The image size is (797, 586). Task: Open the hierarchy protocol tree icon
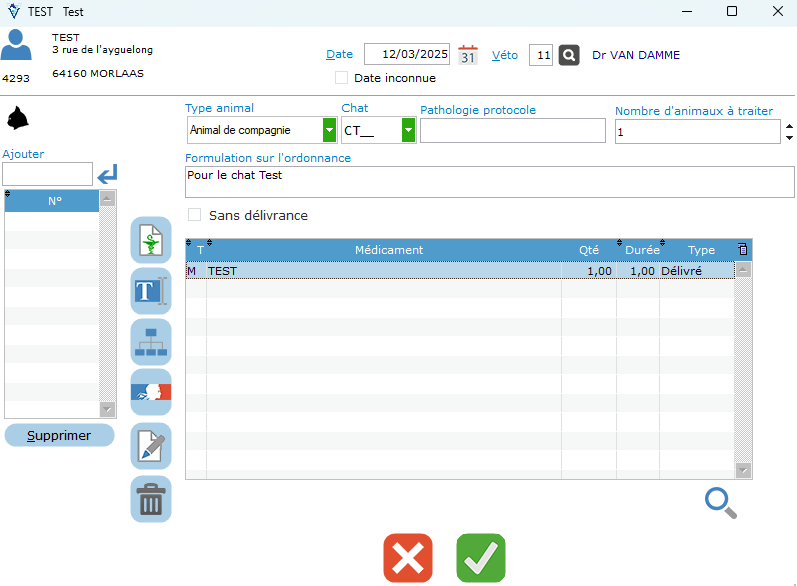coord(151,342)
